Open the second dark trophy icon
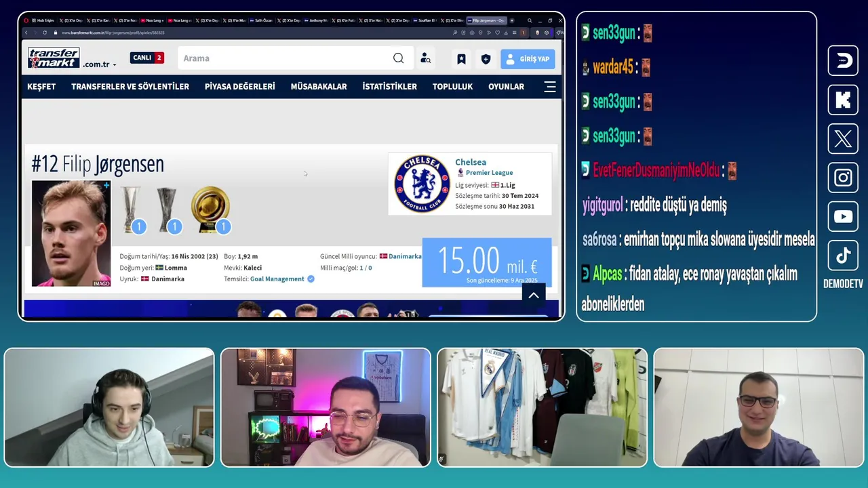The image size is (868, 488). (x=167, y=210)
